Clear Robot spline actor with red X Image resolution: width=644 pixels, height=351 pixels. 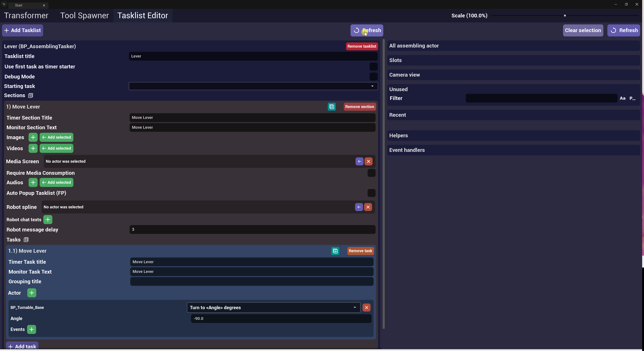[368, 207]
